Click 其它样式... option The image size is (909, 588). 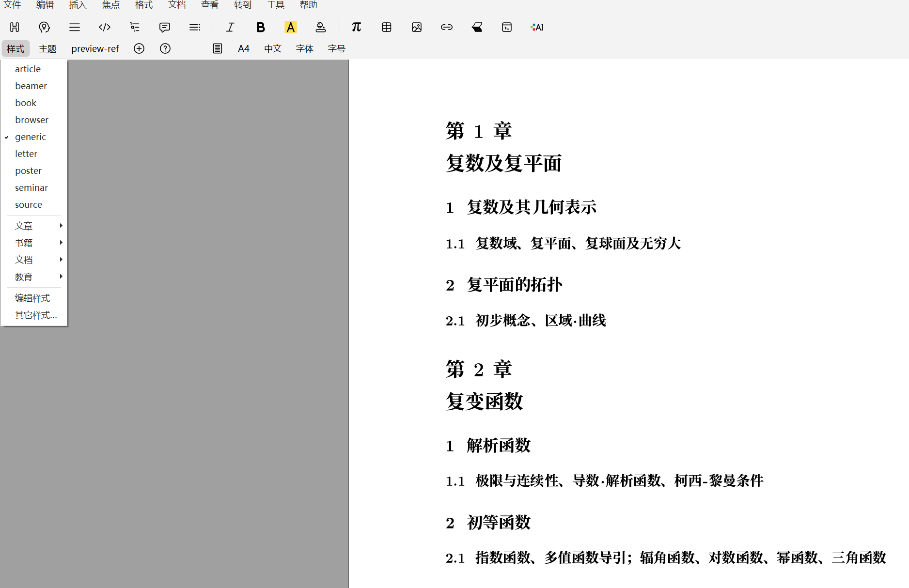(x=36, y=315)
